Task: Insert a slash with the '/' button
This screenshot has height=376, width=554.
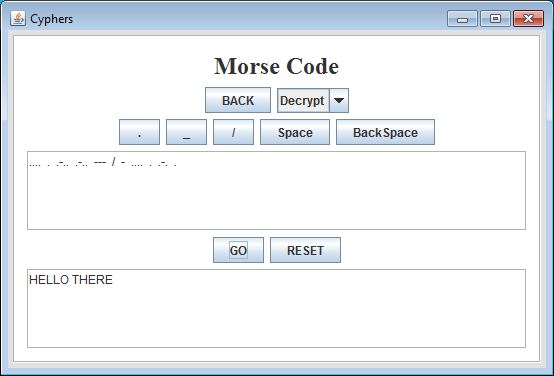Action: [x=234, y=132]
